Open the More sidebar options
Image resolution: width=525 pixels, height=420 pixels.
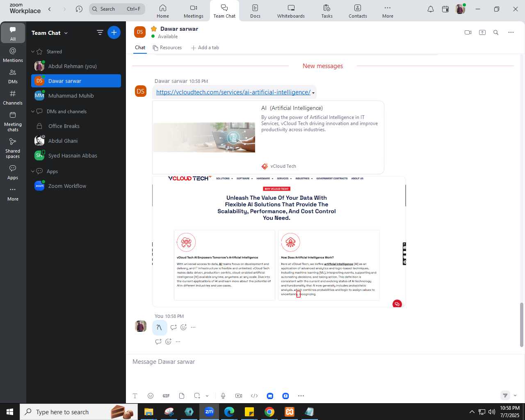click(13, 194)
